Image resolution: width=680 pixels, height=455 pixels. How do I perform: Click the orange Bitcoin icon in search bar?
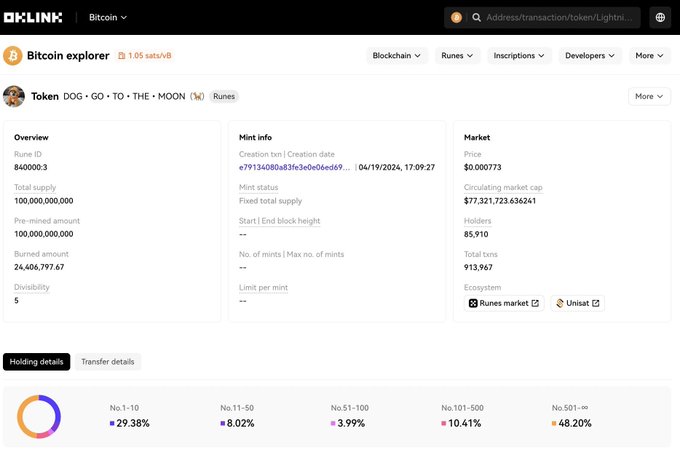pyautogui.click(x=456, y=17)
